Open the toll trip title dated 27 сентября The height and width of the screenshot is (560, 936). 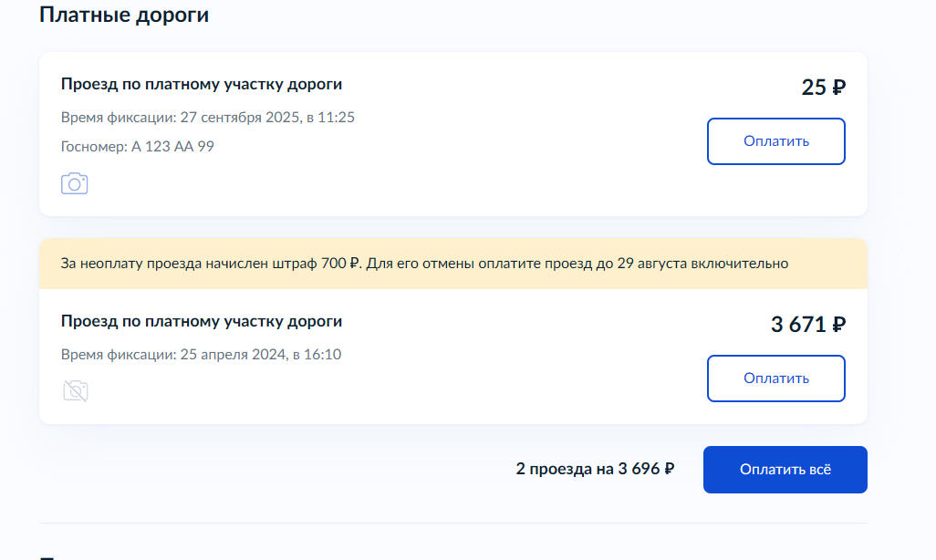click(202, 84)
